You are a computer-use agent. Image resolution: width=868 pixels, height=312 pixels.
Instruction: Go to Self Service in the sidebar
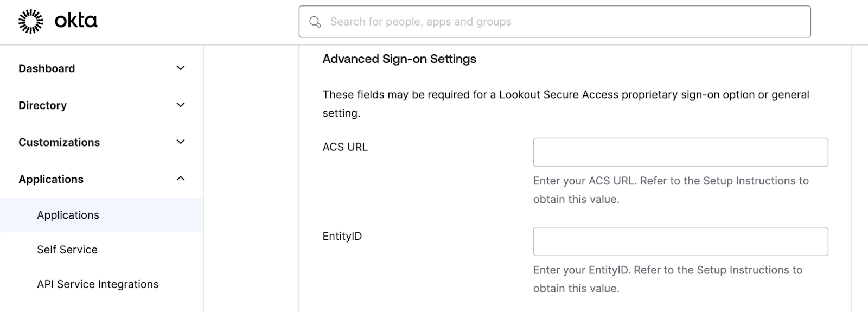67,250
